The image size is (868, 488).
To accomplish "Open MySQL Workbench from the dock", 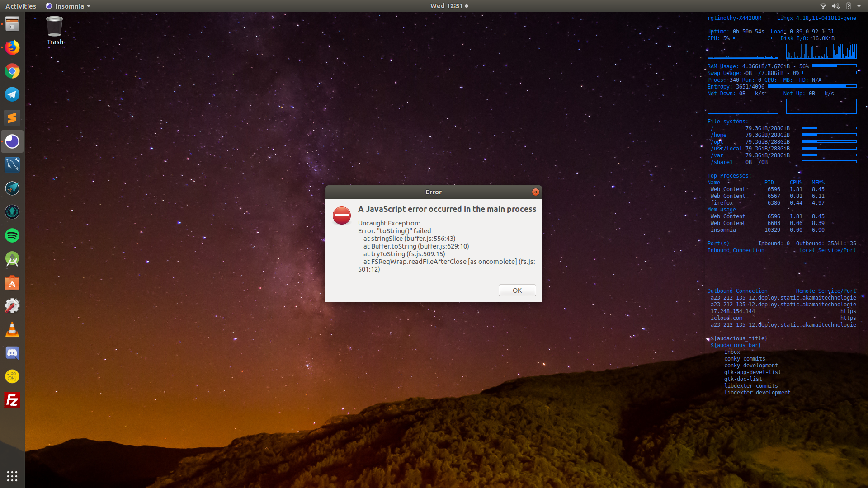I will coord(12,165).
